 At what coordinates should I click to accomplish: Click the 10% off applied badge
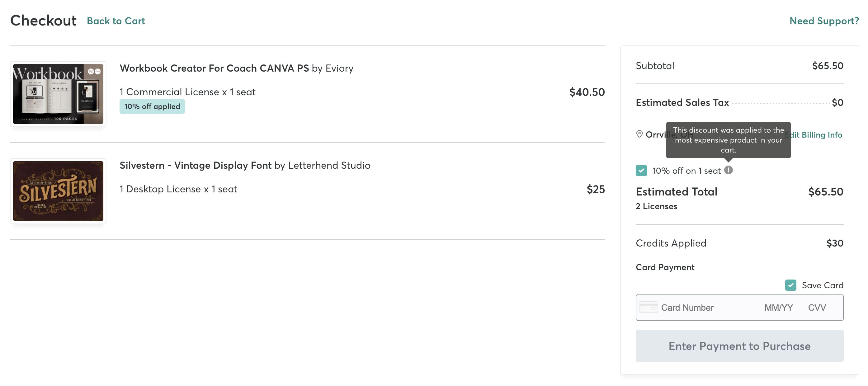click(x=152, y=106)
